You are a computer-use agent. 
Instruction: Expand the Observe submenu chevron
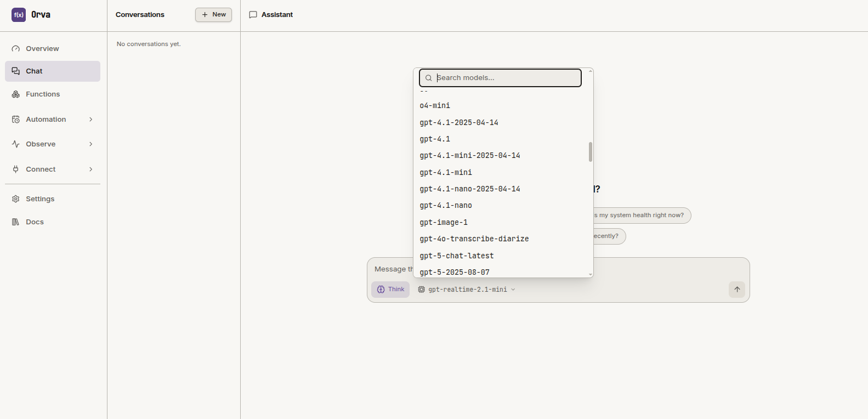click(91, 144)
